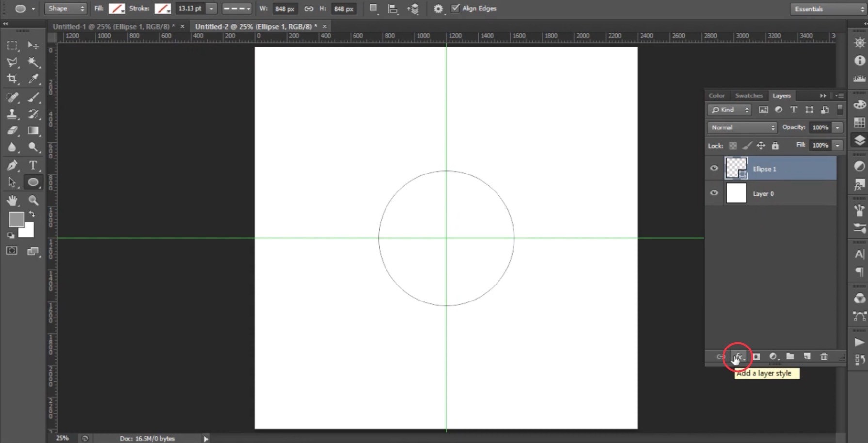The width and height of the screenshot is (868, 443).
Task: Open the Fill color swatch
Action: 116,8
